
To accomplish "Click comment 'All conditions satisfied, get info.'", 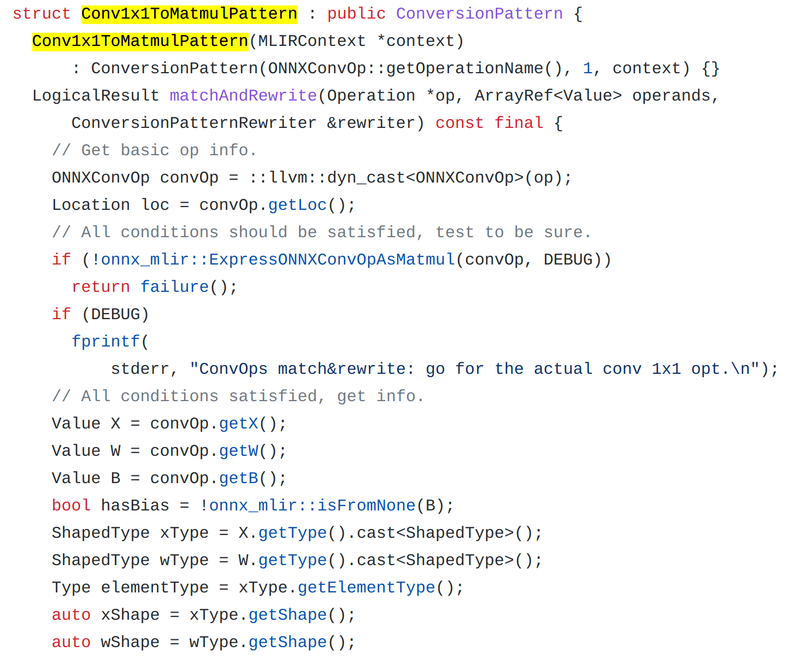I will point(238,396).
